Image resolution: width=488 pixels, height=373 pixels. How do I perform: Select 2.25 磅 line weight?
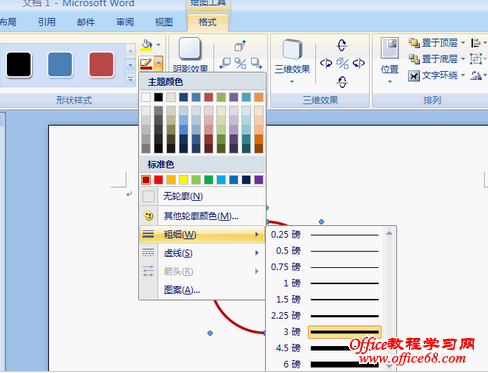pos(325,316)
